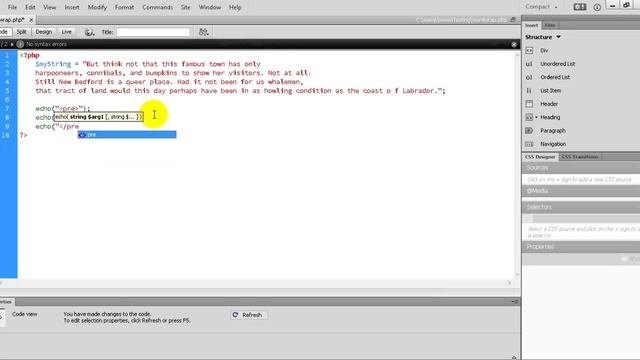Image resolution: width=640 pixels, height=360 pixels.
Task: Click the sync settings icon near Compact
Action: point(580,7)
